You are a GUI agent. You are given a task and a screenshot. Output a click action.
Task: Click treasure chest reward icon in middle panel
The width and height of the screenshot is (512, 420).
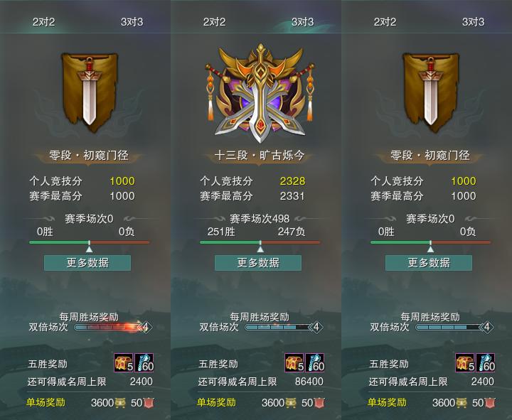coord(294,362)
